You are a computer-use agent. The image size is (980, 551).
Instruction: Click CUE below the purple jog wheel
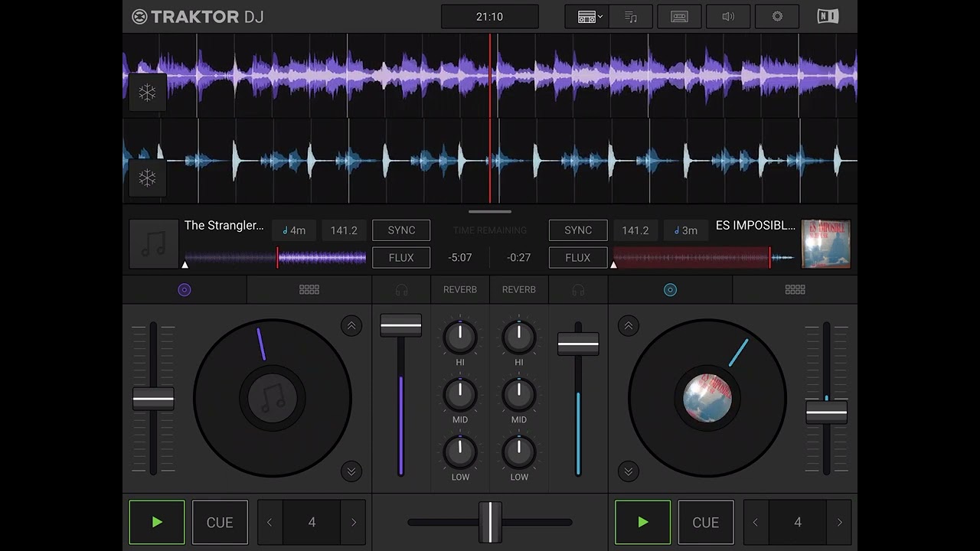pos(220,522)
